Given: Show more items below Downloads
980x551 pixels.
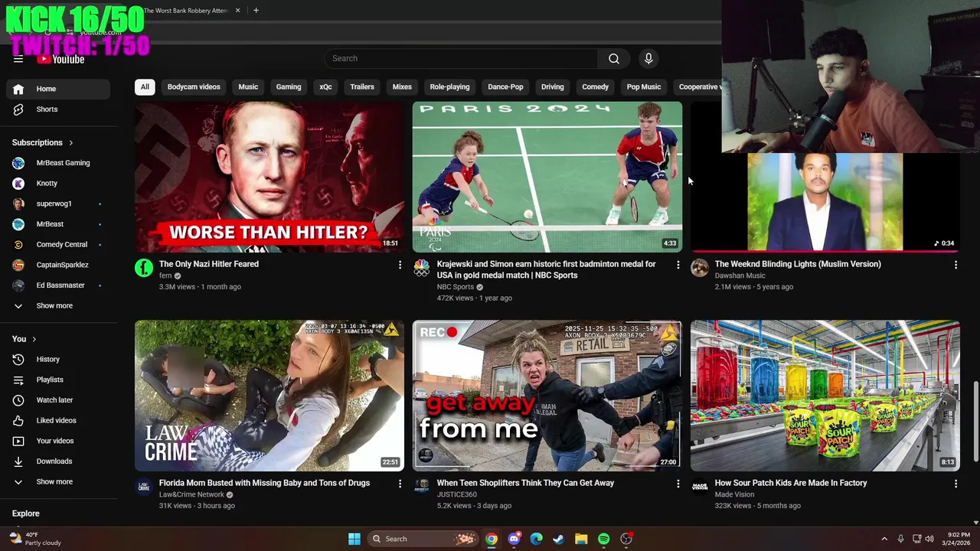Looking at the screenshot, I should click(58, 481).
